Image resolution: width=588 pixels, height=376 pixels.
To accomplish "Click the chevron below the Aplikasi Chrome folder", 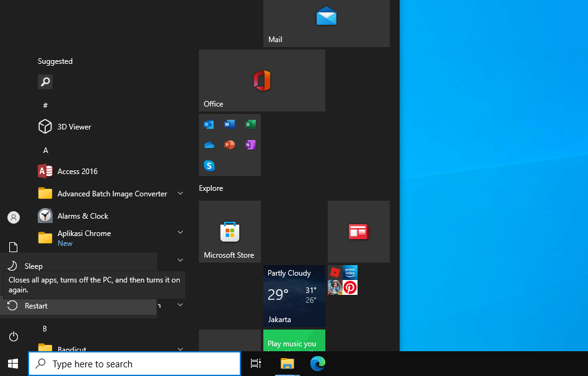I will click(180, 260).
